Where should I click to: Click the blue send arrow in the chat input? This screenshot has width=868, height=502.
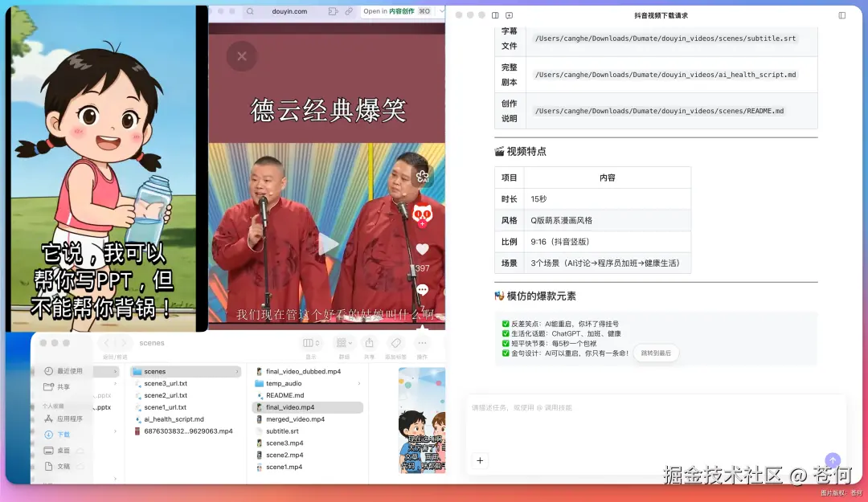click(x=832, y=460)
